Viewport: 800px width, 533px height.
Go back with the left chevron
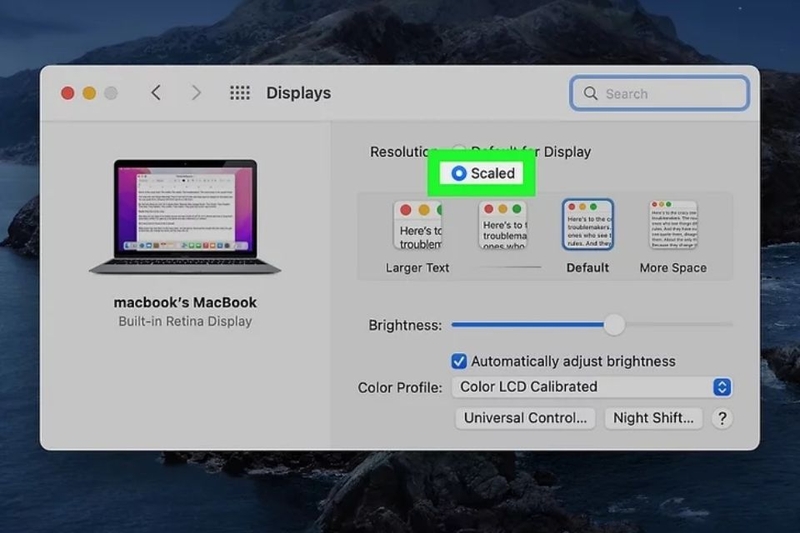pos(156,93)
